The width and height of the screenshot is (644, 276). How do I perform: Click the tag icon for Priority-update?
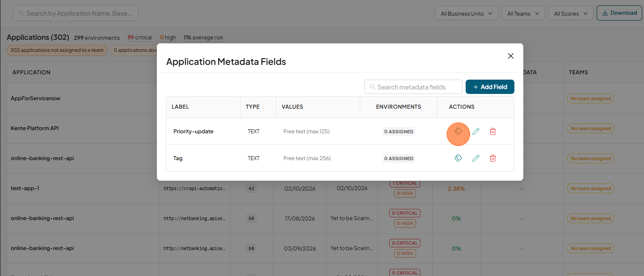[x=458, y=132]
